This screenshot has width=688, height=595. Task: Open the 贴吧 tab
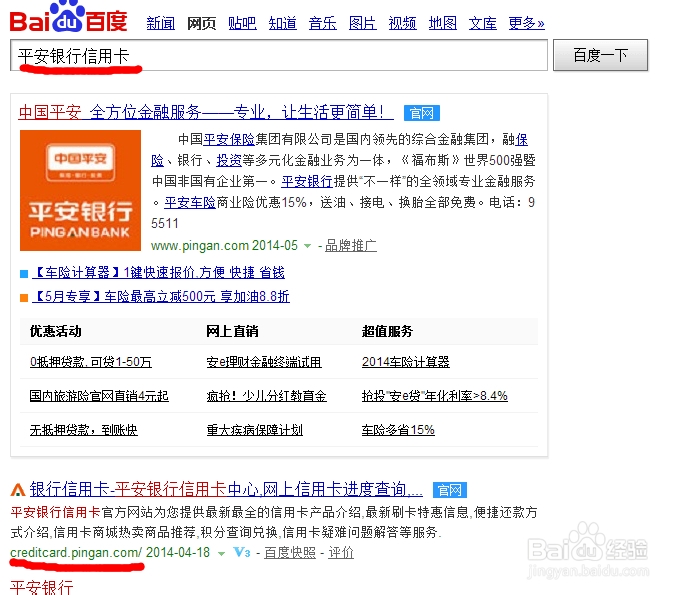coord(242,23)
